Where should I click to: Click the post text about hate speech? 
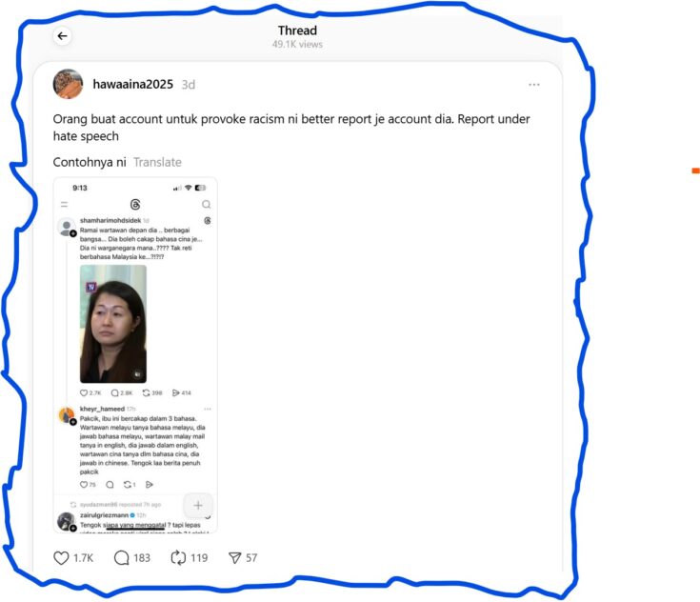(291, 128)
